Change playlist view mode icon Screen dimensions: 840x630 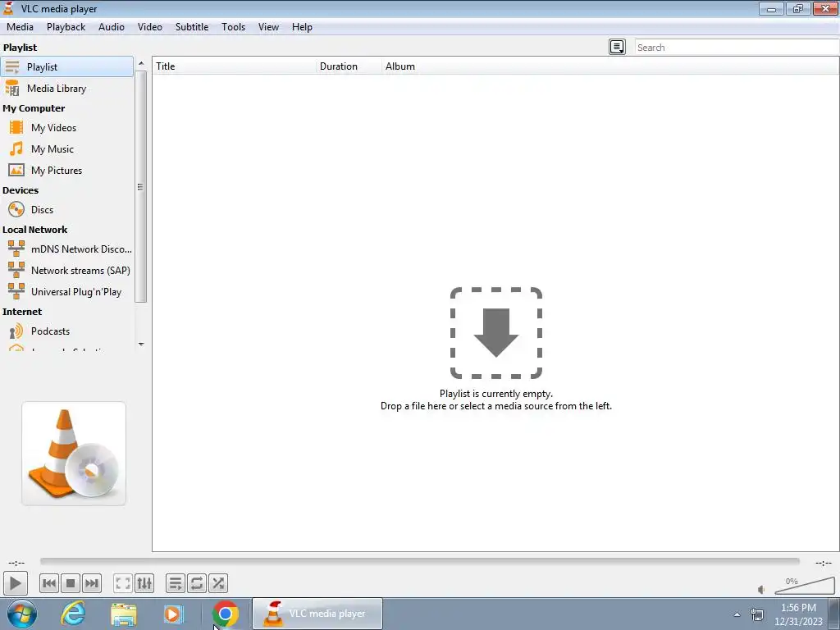(x=617, y=47)
